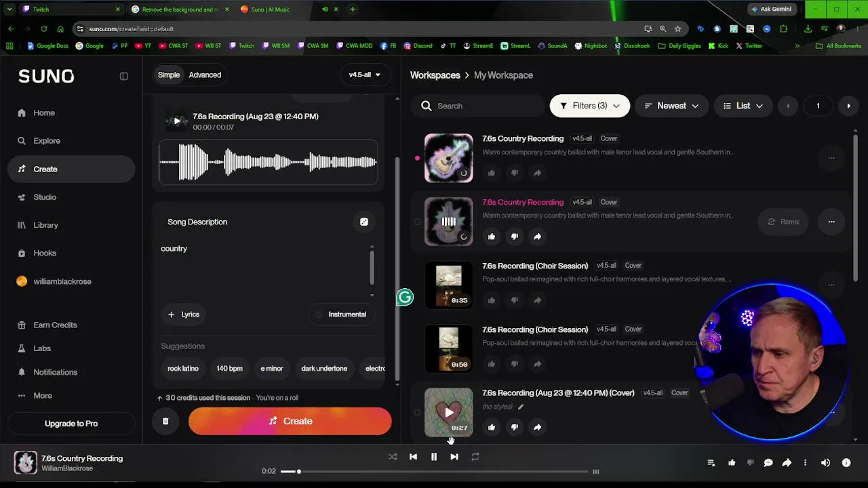The width and height of the screenshot is (868, 488).
Task: Open the v4.5-all model dropdown
Action: coord(365,75)
